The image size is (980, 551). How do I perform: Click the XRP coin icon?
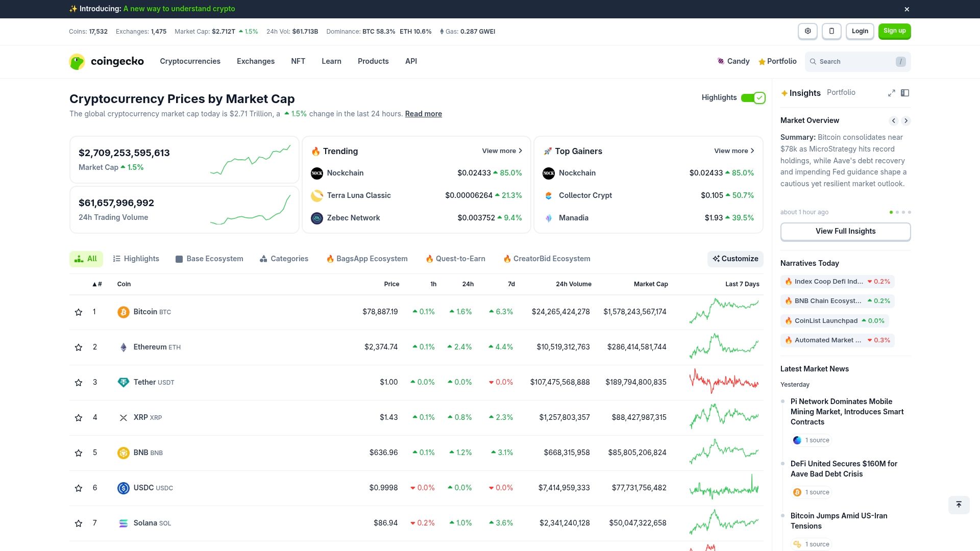coord(123,418)
